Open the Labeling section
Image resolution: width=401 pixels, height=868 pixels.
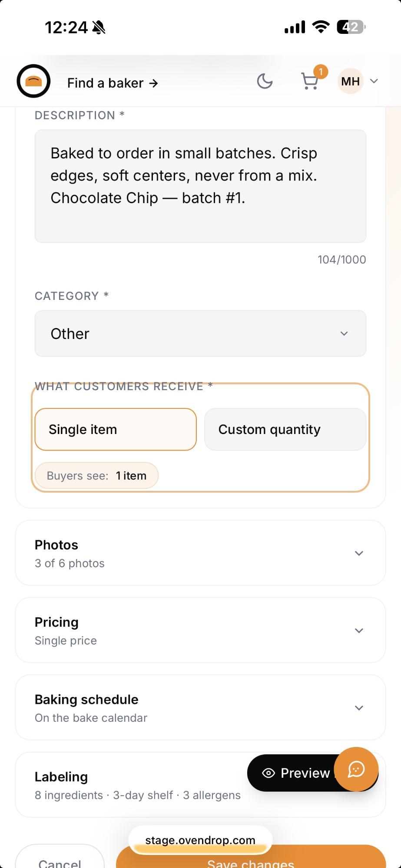[x=130, y=785]
